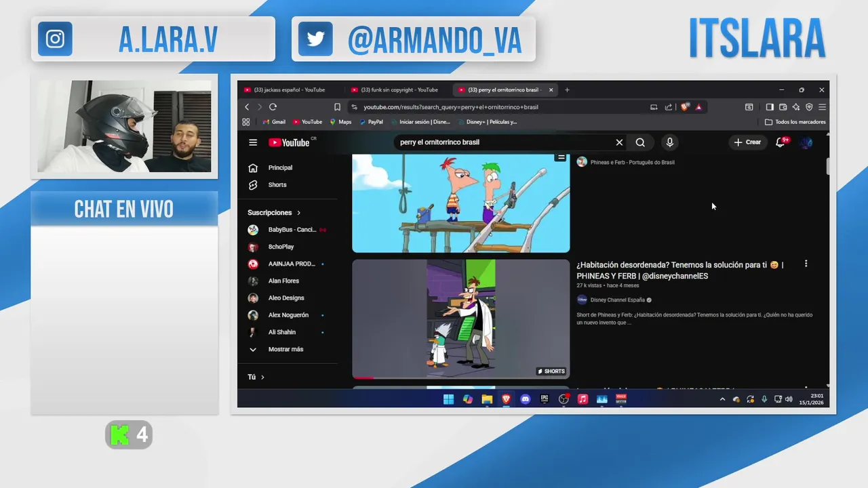The height and width of the screenshot is (488, 868).
Task: Click YouTube search field text
Action: [439, 142]
